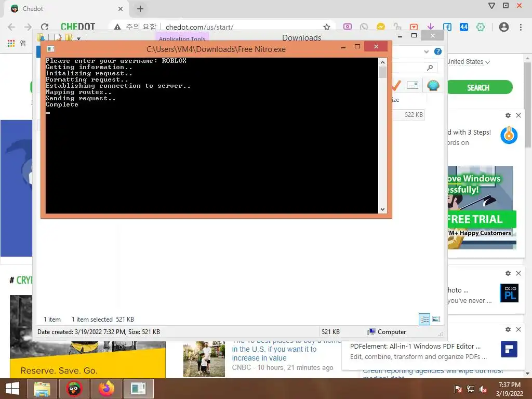The width and height of the screenshot is (532, 399).
Task: Click the DxO PL logo thumbnail
Action: coord(509,293)
